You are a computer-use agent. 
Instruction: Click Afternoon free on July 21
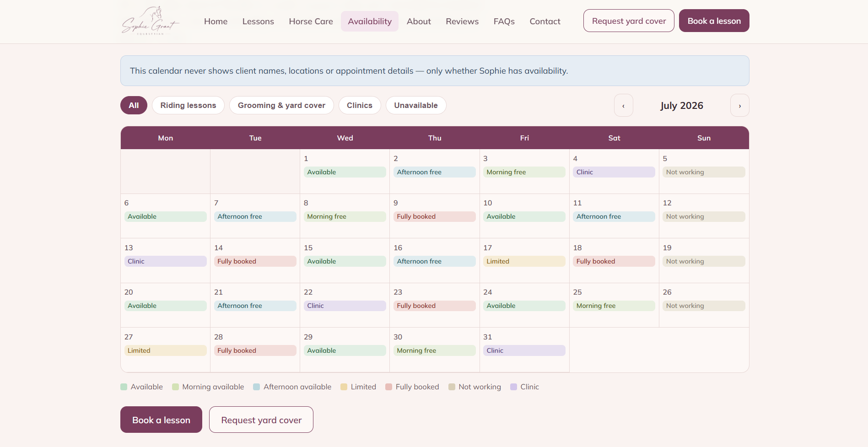255,306
